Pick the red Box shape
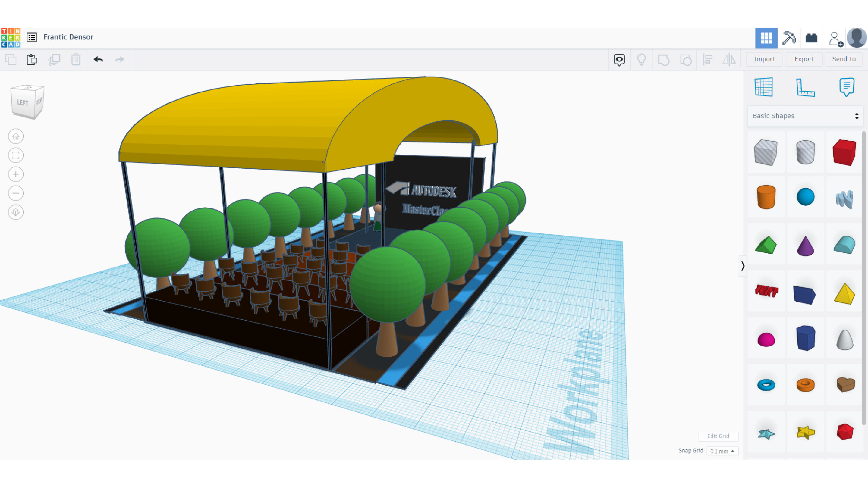The height and width of the screenshot is (488, 868). click(x=844, y=152)
